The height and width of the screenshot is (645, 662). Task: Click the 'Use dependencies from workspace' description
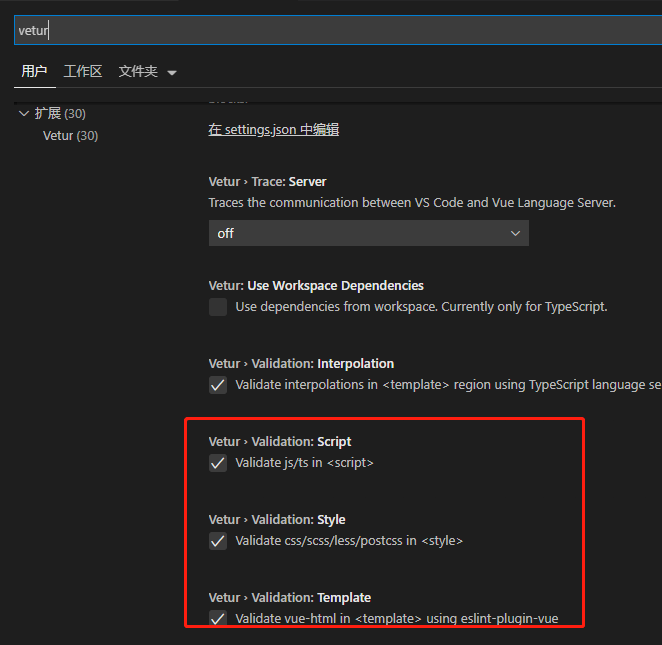(421, 307)
